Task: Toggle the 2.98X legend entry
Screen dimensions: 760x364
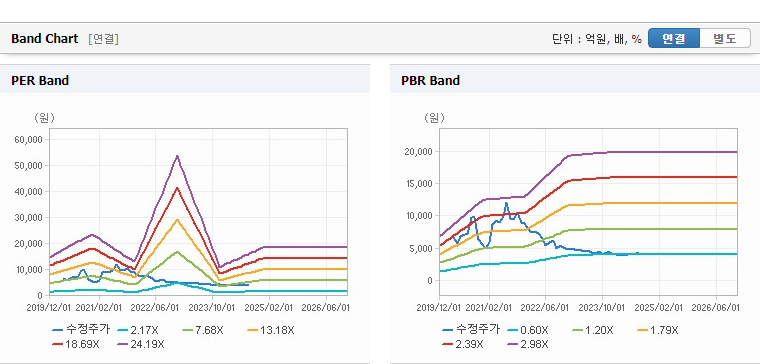Action: [x=528, y=344]
